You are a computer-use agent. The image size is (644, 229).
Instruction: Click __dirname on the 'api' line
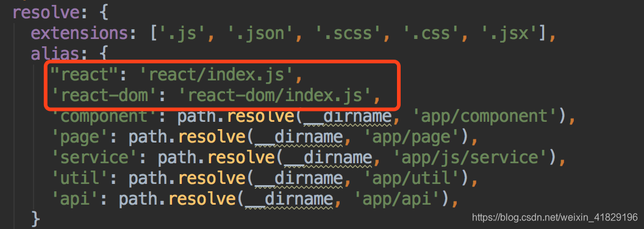click(288, 199)
